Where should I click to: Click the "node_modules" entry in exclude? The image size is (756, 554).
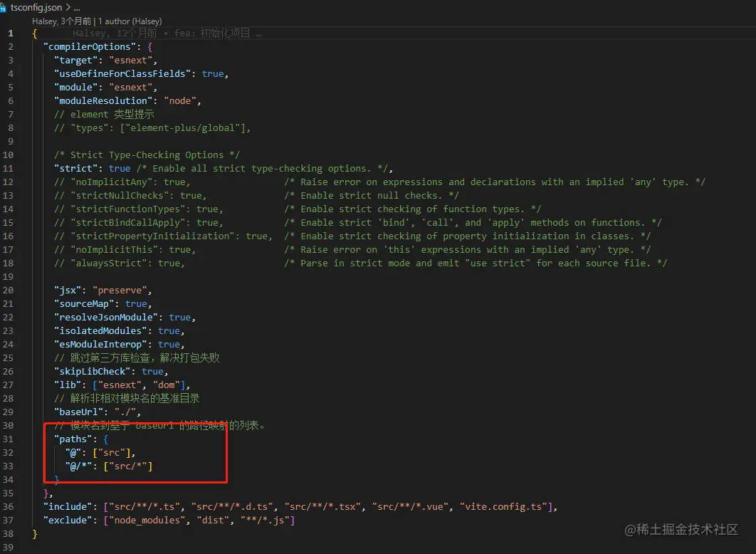click(x=147, y=520)
